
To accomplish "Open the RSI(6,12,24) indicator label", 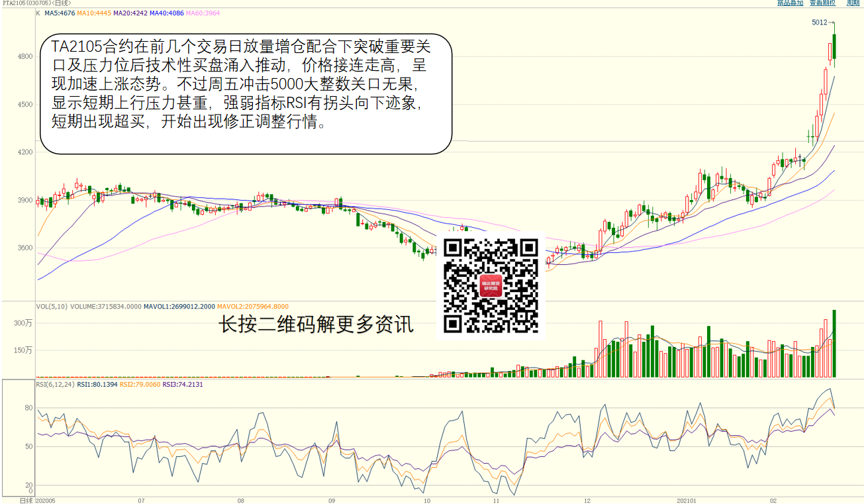I will tap(55, 384).
